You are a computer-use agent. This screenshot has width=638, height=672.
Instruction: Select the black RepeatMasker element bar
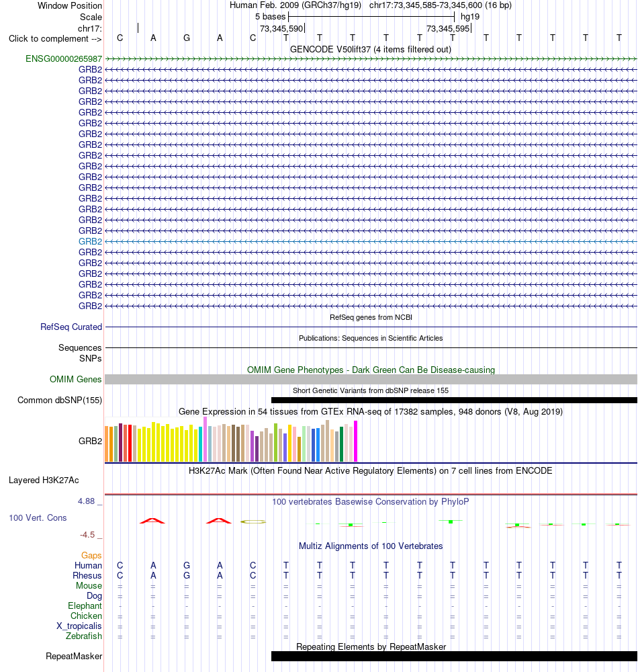point(454,656)
